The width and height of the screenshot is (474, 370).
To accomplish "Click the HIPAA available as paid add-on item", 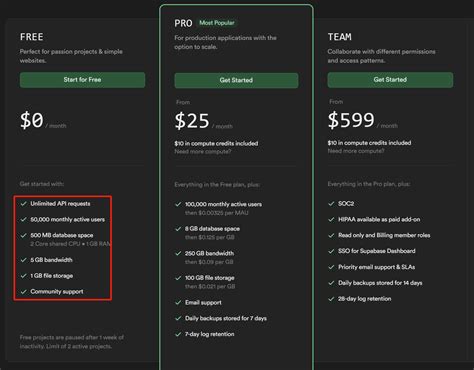I will tap(379, 220).
